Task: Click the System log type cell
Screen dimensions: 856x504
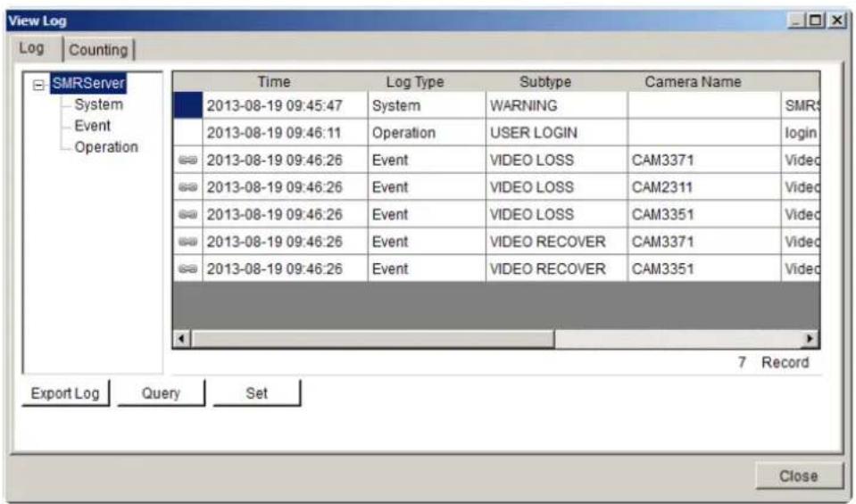Action: tap(427, 105)
